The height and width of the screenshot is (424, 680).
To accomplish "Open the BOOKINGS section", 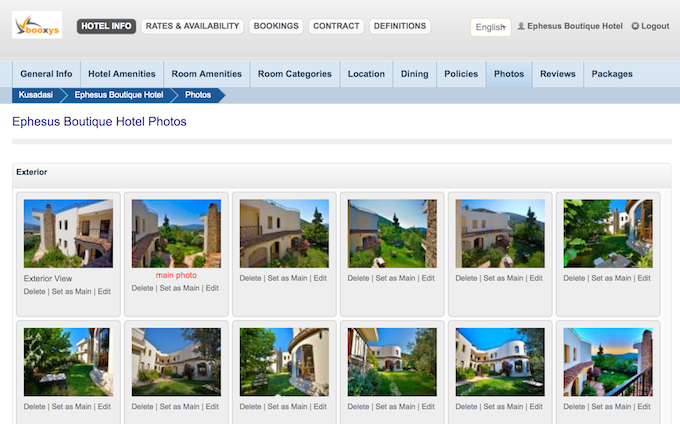I will coord(276,26).
